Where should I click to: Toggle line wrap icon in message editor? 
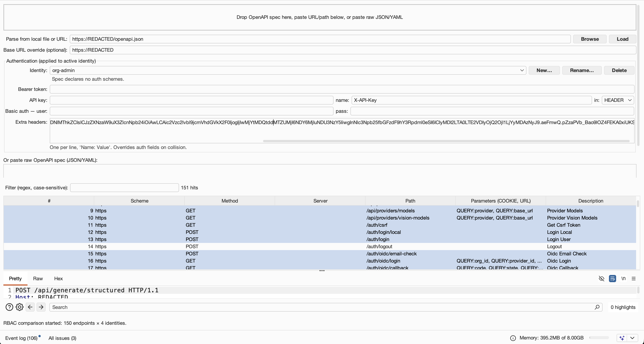(x=612, y=278)
